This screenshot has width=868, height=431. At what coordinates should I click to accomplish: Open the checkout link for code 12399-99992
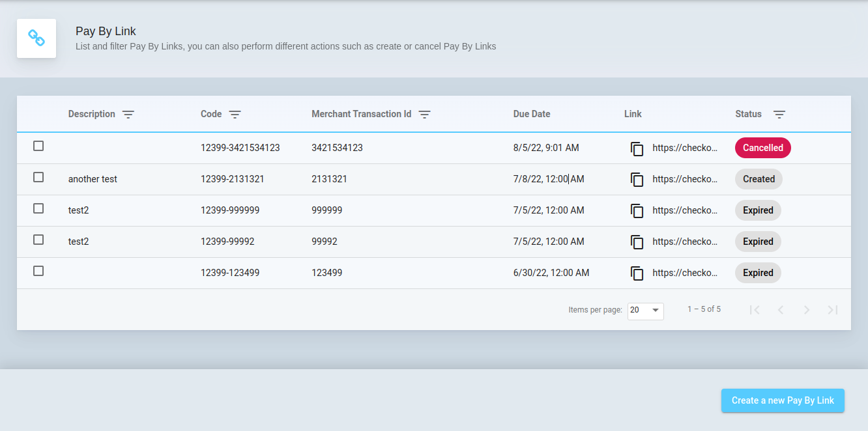tap(684, 242)
